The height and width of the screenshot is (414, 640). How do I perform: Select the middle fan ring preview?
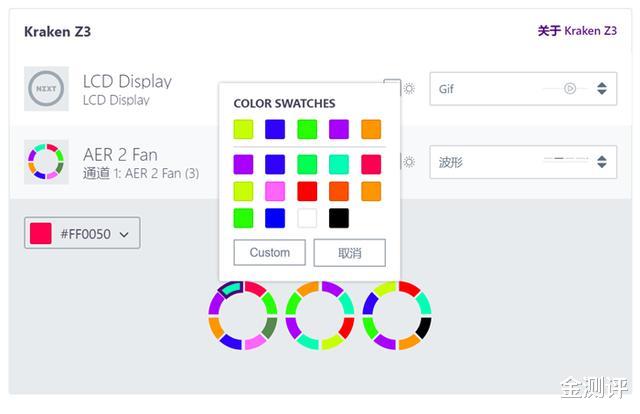click(x=320, y=316)
